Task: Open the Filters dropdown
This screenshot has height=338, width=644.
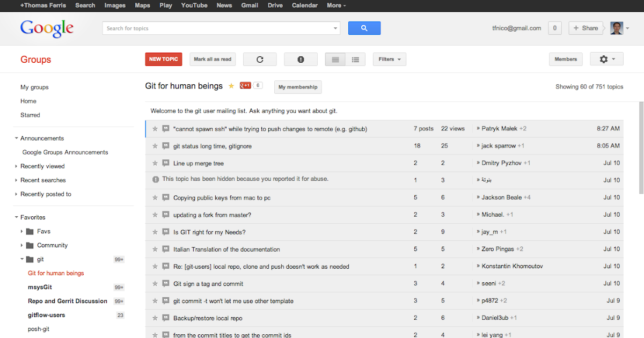Action: (x=389, y=59)
